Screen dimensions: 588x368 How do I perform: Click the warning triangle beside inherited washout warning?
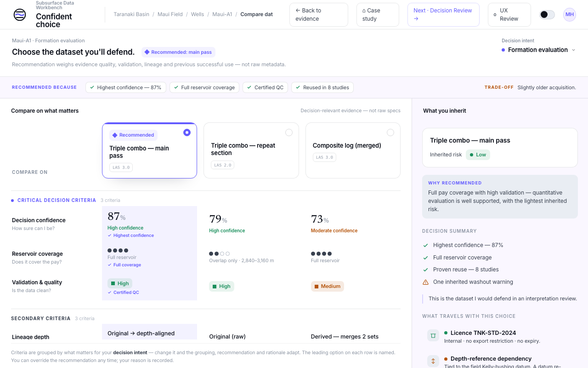(x=425, y=282)
